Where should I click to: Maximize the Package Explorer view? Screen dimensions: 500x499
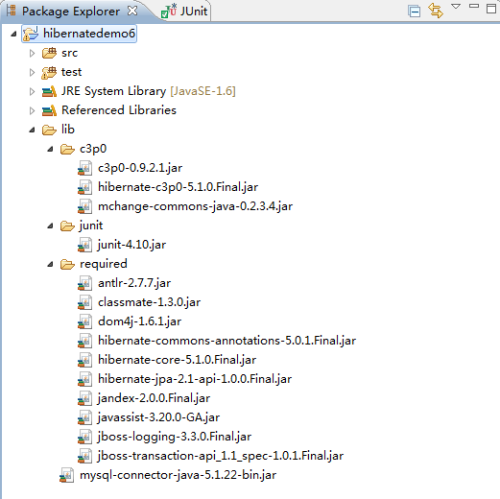click(x=491, y=8)
